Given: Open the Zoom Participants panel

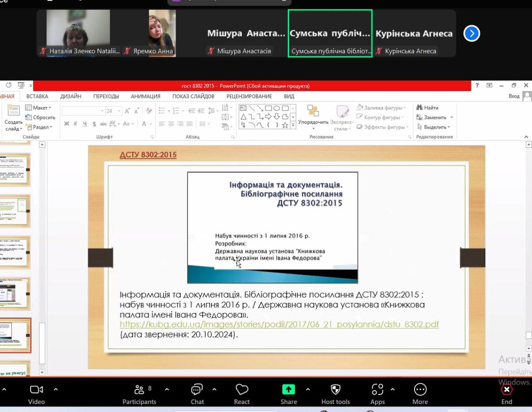Looking at the screenshot, I should coord(139,390).
